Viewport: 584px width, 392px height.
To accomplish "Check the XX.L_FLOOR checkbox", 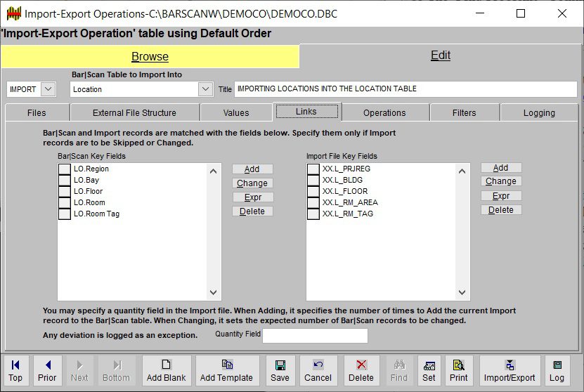I will (x=313, y=191).
